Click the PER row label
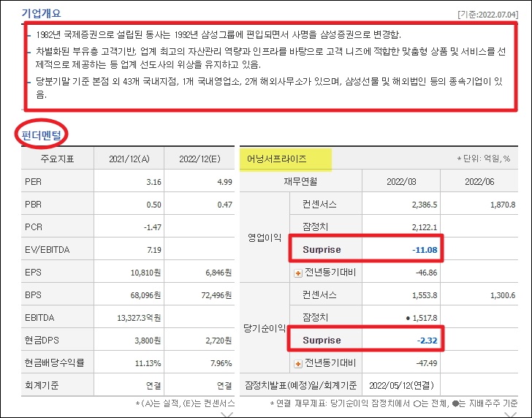Screen dimensions: 532x418 pos(34,181)
